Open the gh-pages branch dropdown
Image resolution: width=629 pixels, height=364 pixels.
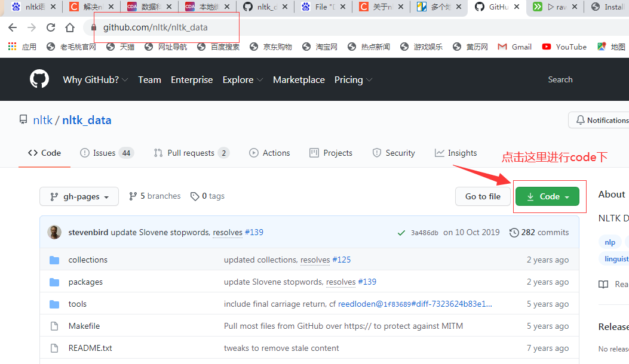point(79,196)
